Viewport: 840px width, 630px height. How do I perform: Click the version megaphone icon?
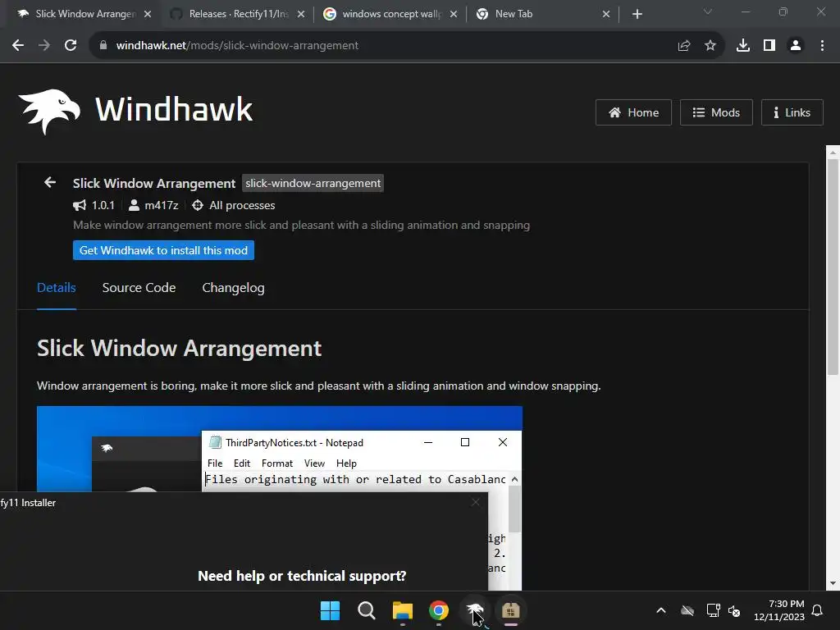click(80, 205)
